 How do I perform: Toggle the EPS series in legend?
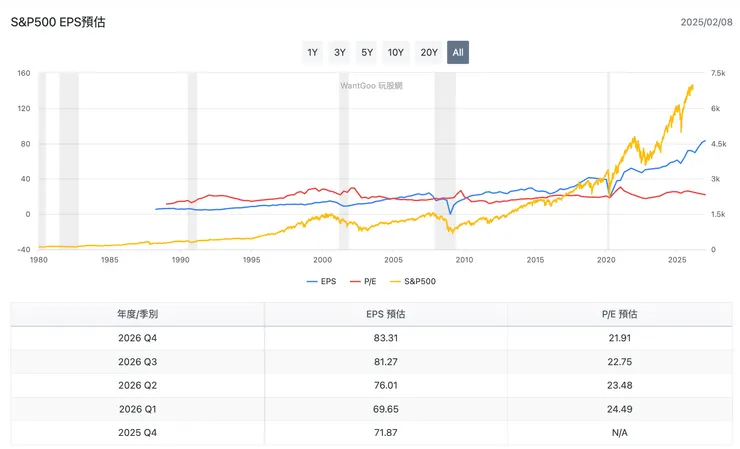[x=322, y=281]
